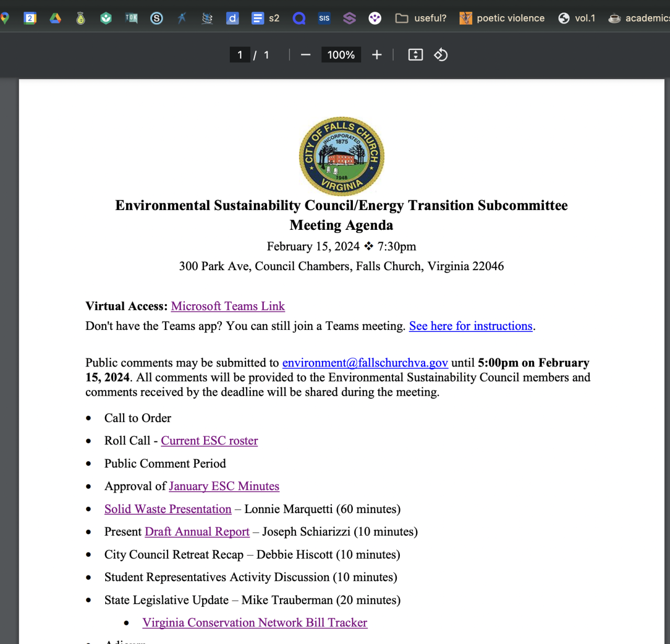The height and width of the screenshot is (644, 670).
Task: Open the Google Drive bookmark
Action: (55, 18)
